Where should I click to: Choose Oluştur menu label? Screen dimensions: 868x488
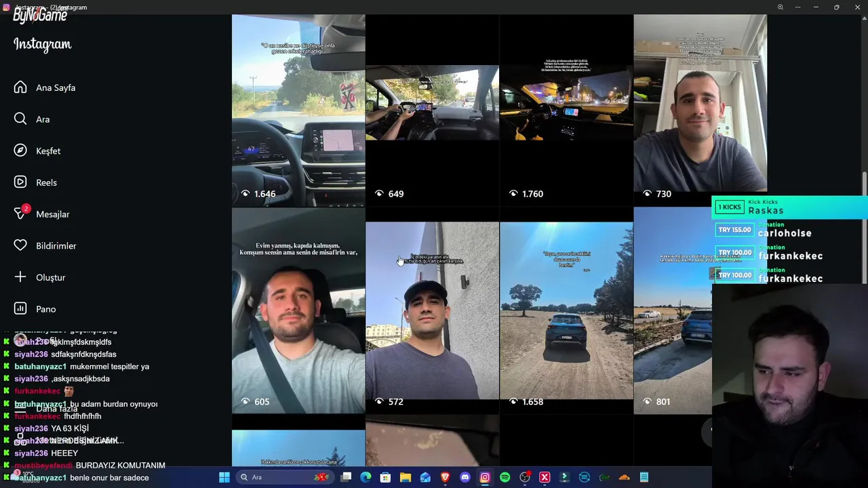51,277
